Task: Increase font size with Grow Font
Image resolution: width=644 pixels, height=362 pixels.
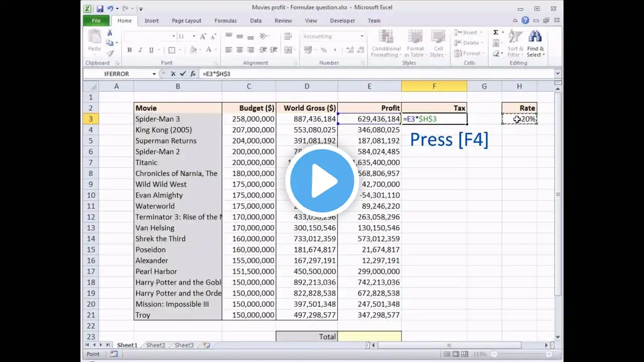Action: [203, 36]
